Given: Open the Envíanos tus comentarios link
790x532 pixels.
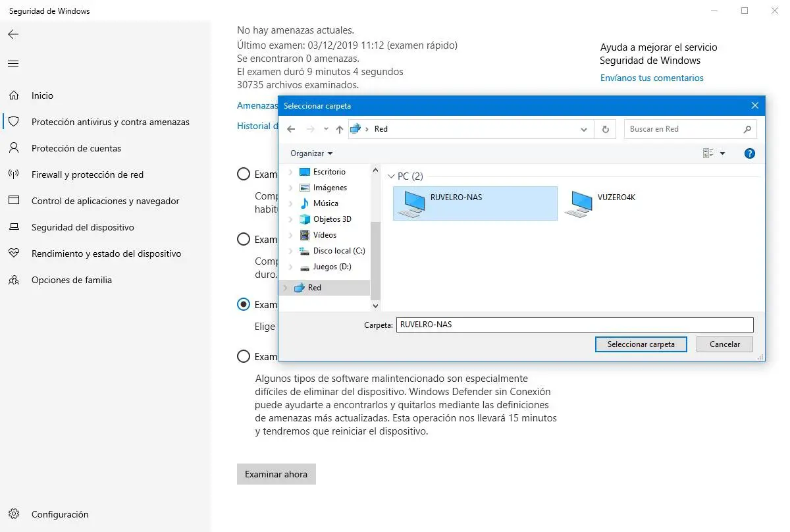Looking at the screenshot, I should coord(652,78).
